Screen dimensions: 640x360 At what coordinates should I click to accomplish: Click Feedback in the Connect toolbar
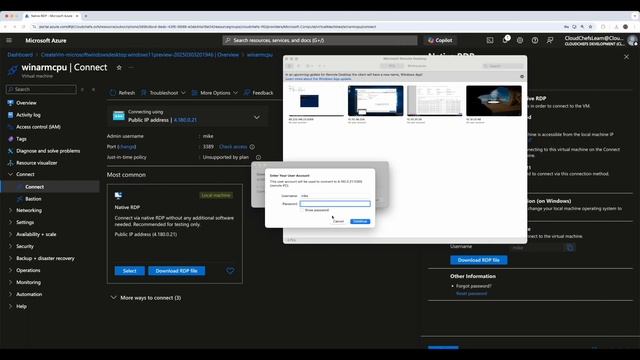tap(259, 93)
